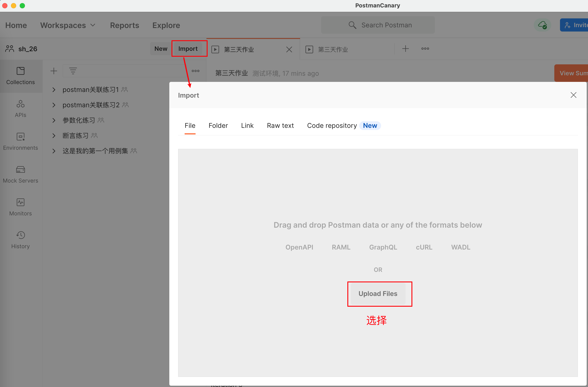The width and height of the screenshot is (588, 387).
Task: Click the Invite button
Action: click(x=574, y=25)
